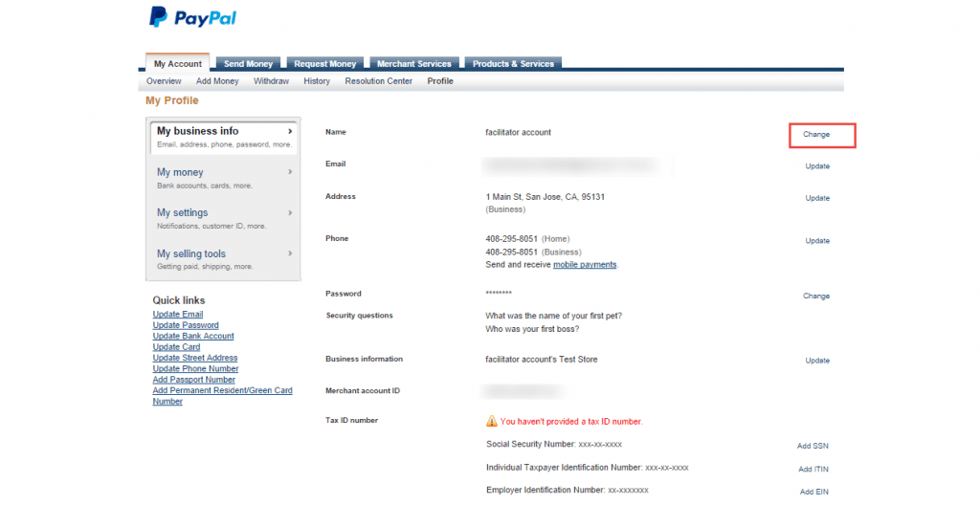Select My selling tools sidebar heading

pos(191,253)
